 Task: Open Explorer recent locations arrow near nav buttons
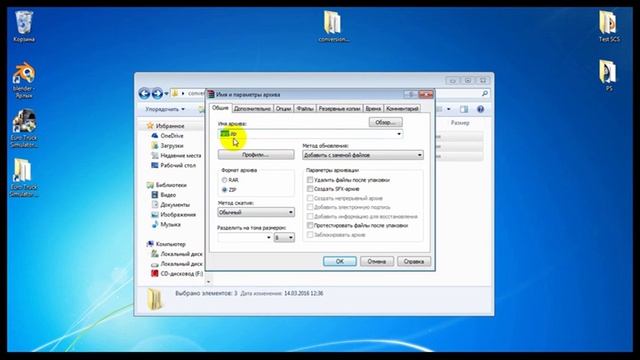[x=167, y=94]
